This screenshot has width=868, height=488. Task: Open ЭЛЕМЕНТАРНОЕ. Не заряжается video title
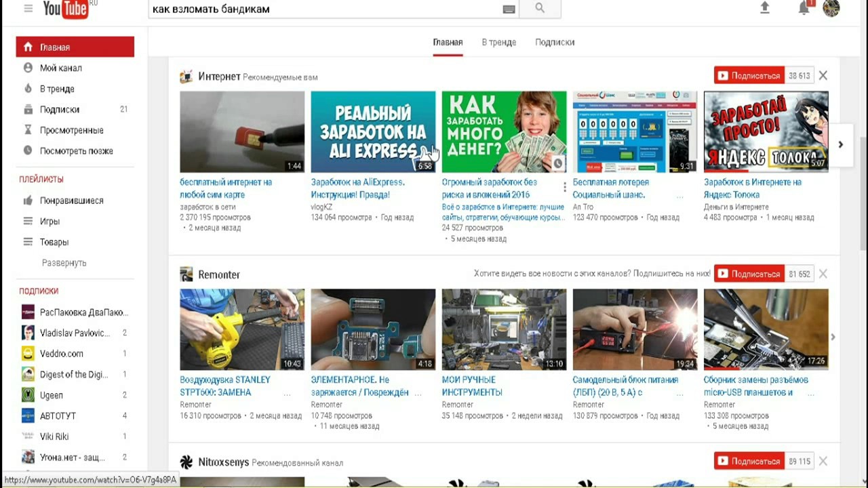pos(360,386)
